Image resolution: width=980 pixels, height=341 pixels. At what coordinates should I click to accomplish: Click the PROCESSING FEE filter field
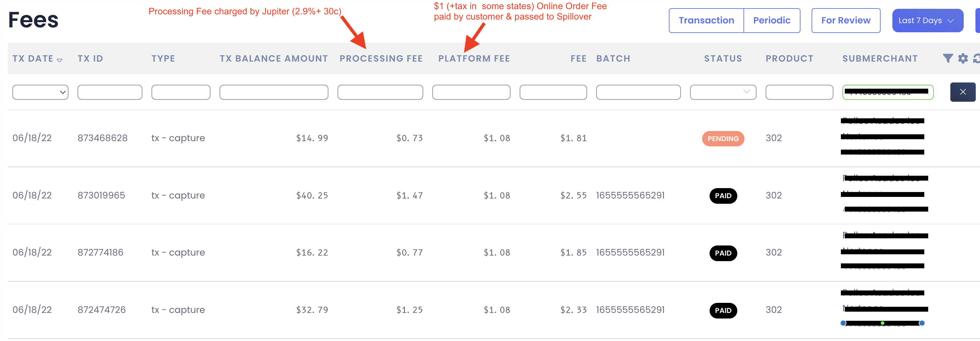point(380,92)
